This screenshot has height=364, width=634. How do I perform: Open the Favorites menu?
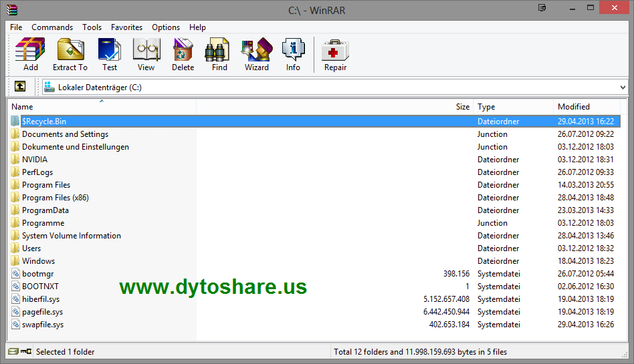126,27
